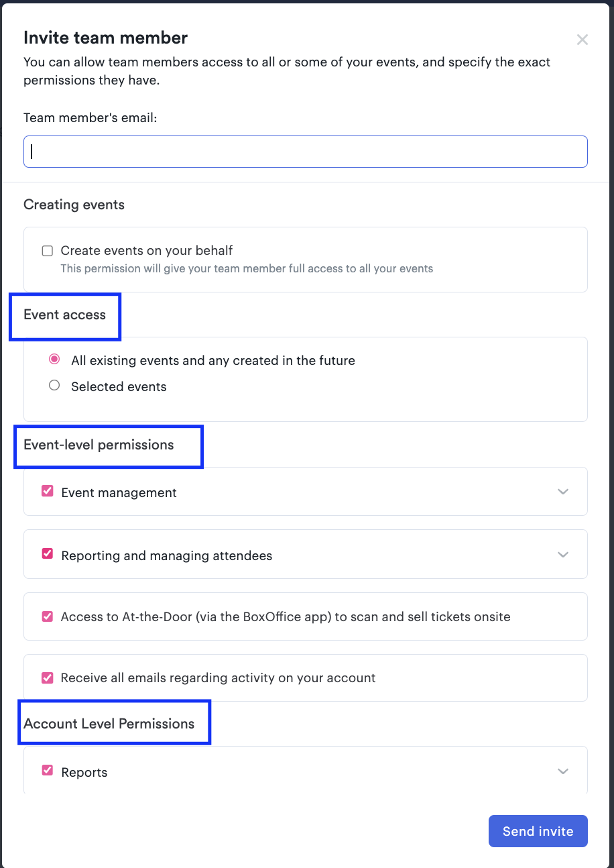
Task: Click the Event access section heading
Action: coord(64,315)
